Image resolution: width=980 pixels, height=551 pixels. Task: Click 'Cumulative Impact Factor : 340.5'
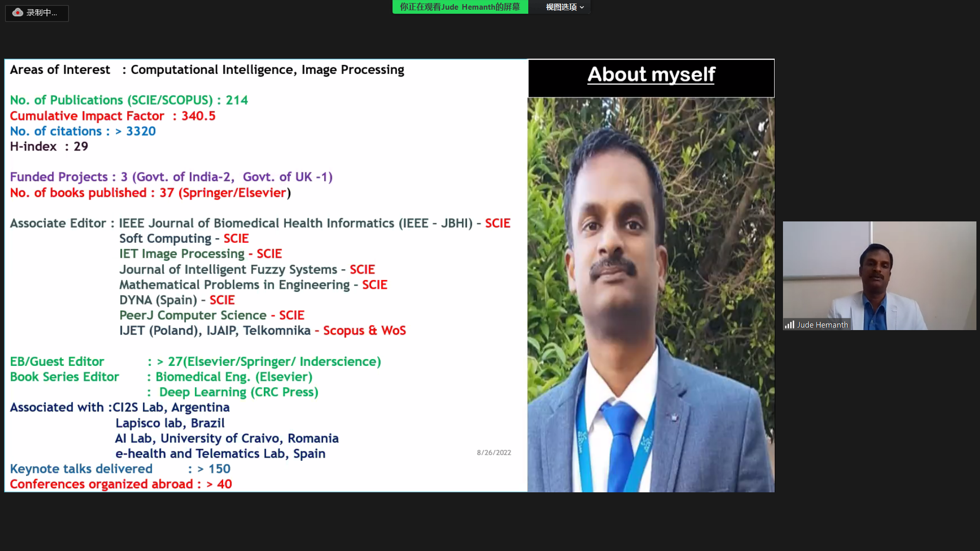(112, 116)
